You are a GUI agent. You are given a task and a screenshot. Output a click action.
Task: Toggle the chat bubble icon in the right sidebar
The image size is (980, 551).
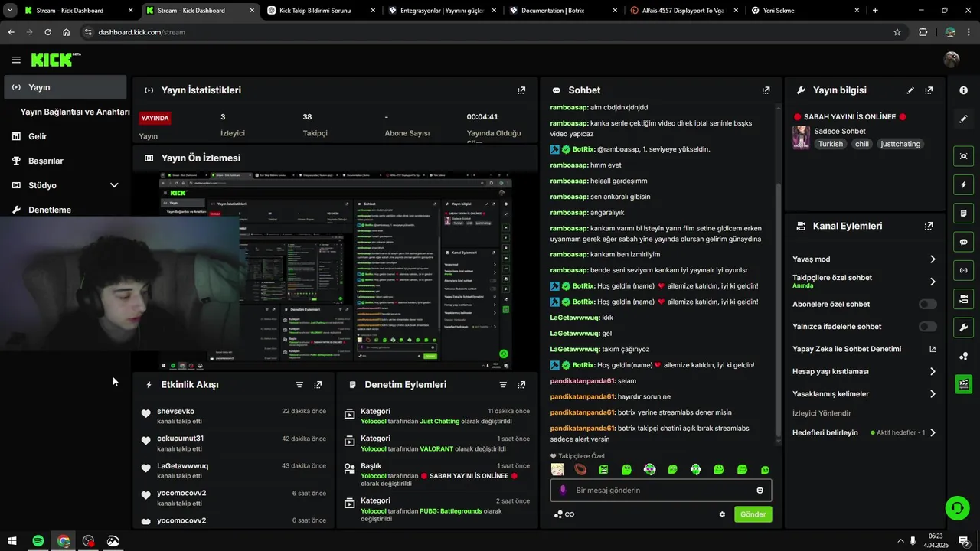click(x=963, y=242)
